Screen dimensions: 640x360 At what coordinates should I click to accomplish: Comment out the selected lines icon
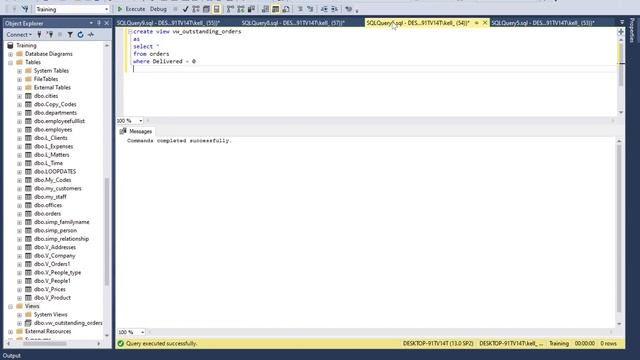click(300, 9)
